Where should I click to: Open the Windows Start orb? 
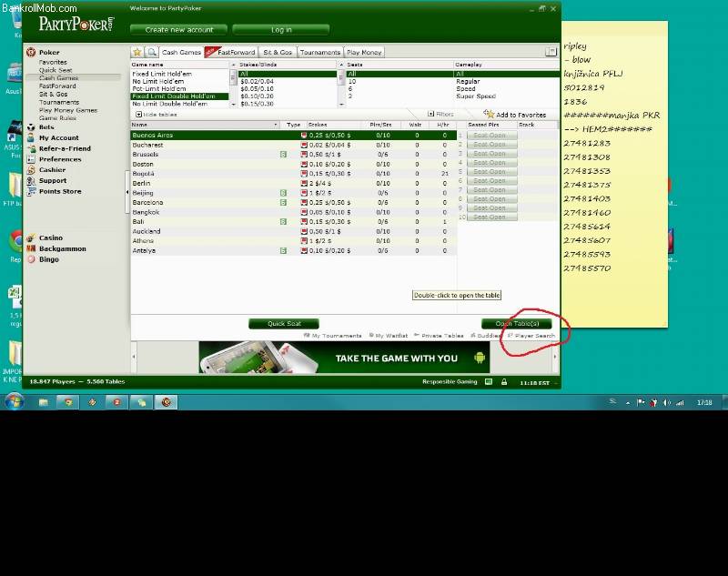coord(15,402)
